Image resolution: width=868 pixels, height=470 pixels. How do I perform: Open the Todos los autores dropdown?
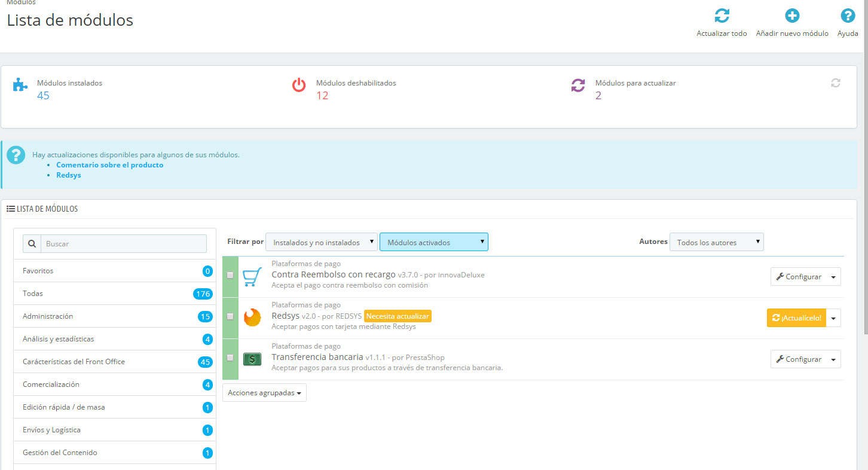[x=717, y=242]
